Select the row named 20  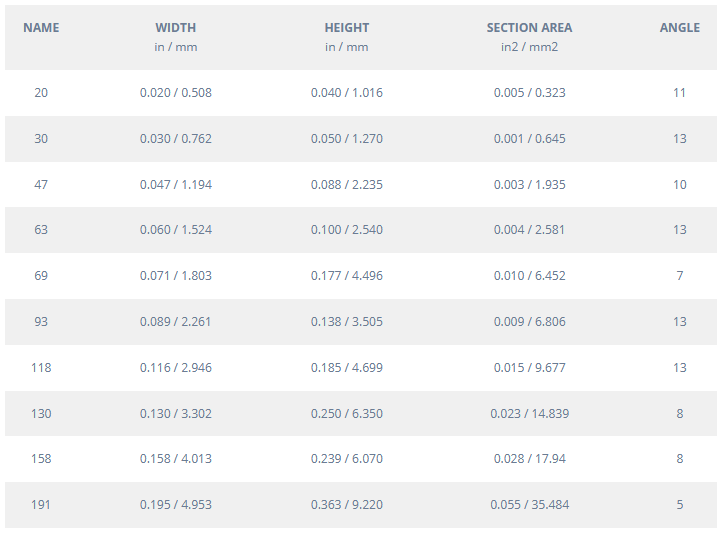pyautogui.click(x=41, y=93)
